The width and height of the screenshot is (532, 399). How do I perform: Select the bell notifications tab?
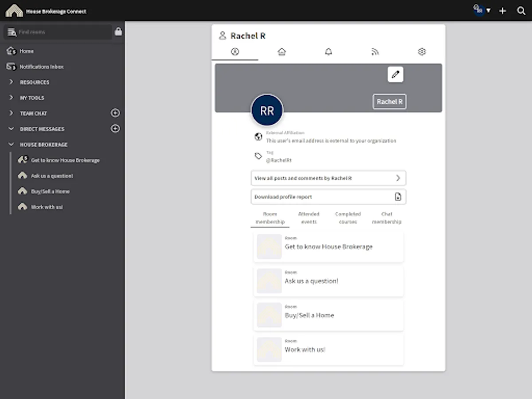coord(329,52)
